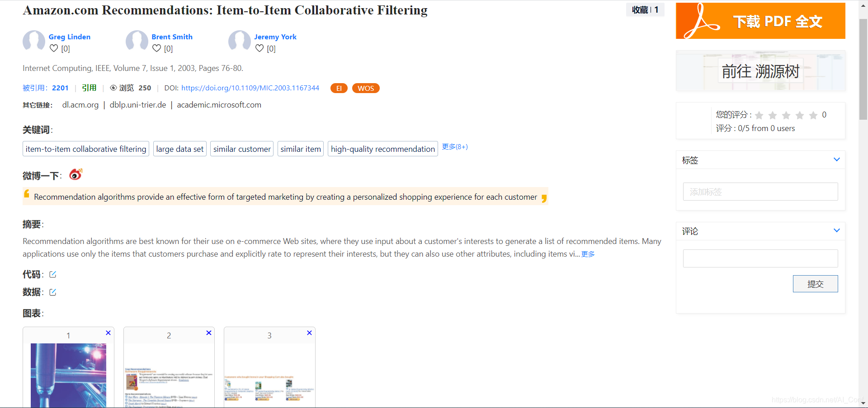868x408 pixels.
Task: Open the dblp.uni-trier.de link
Action: click(x=138, y=105)
